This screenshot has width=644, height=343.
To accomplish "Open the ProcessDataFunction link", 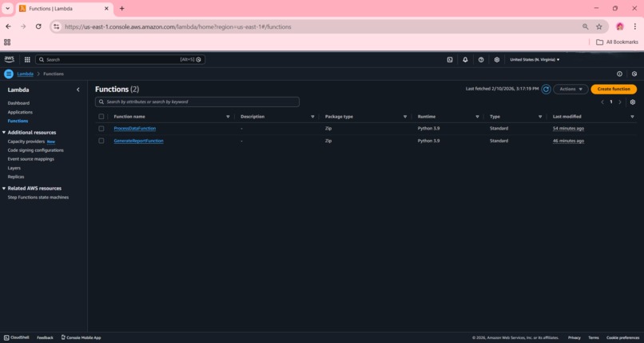I will click(135, 129).
